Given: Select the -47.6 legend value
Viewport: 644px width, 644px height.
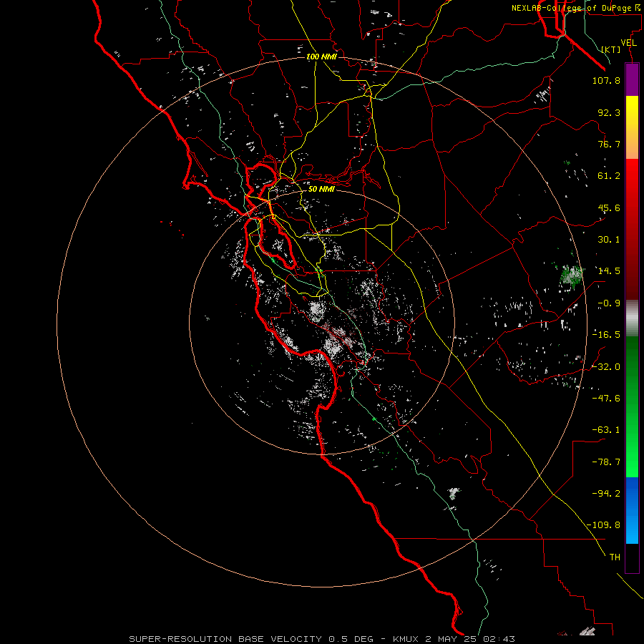Looking at the screenshot, I should [606, 399].
